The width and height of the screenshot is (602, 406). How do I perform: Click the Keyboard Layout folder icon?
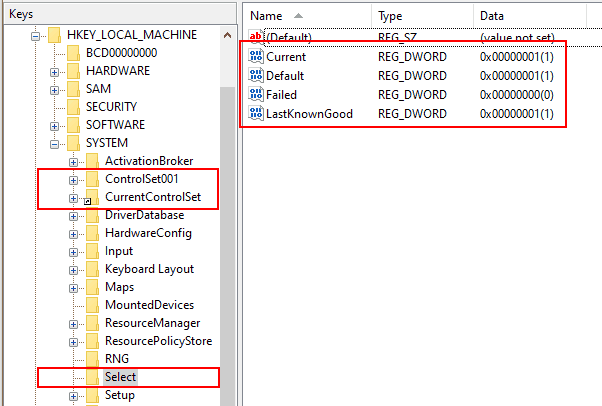pos(93,269)
